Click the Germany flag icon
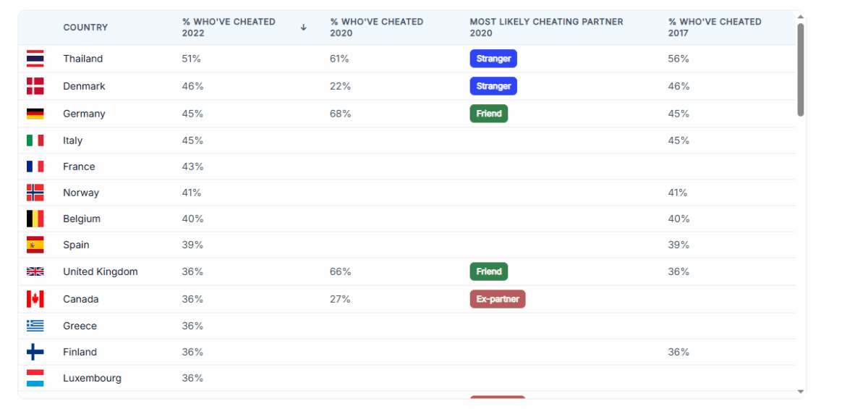Image resolution: width=868 pixels, height=409 pixels. [35, 114]
